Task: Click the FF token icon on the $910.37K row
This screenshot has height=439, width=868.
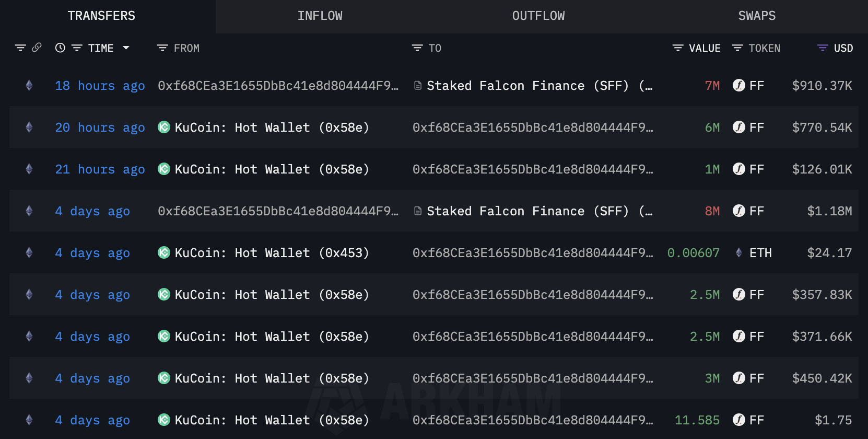Action: [738, 85]
